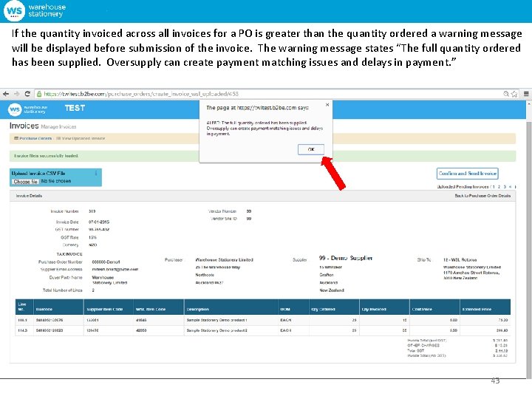Screen dimensions: 532x399
Task: Click the Invoice Details panel header
Action: click(x=262, y=196)
